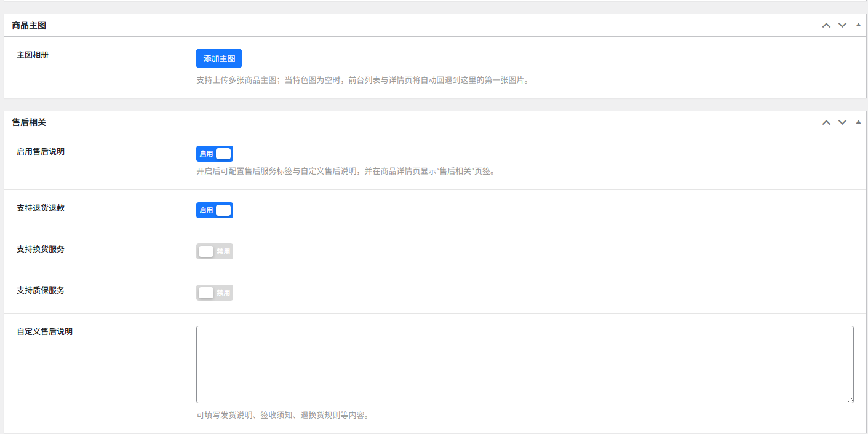This screenshot has height=434, width=868.
Task: Collapse the 售后相关 panel with triangle toggle
Action: point(858,122)
